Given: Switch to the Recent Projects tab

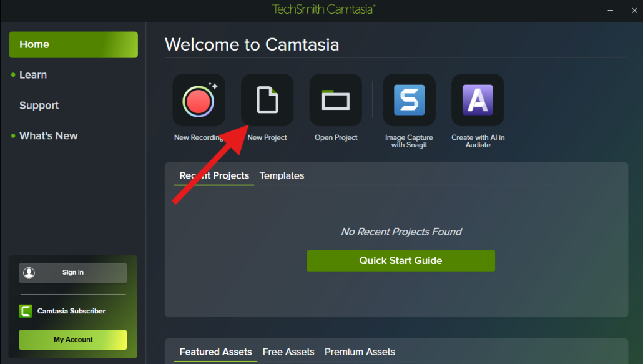Looking at the screenshot, I should coord(214,176).
